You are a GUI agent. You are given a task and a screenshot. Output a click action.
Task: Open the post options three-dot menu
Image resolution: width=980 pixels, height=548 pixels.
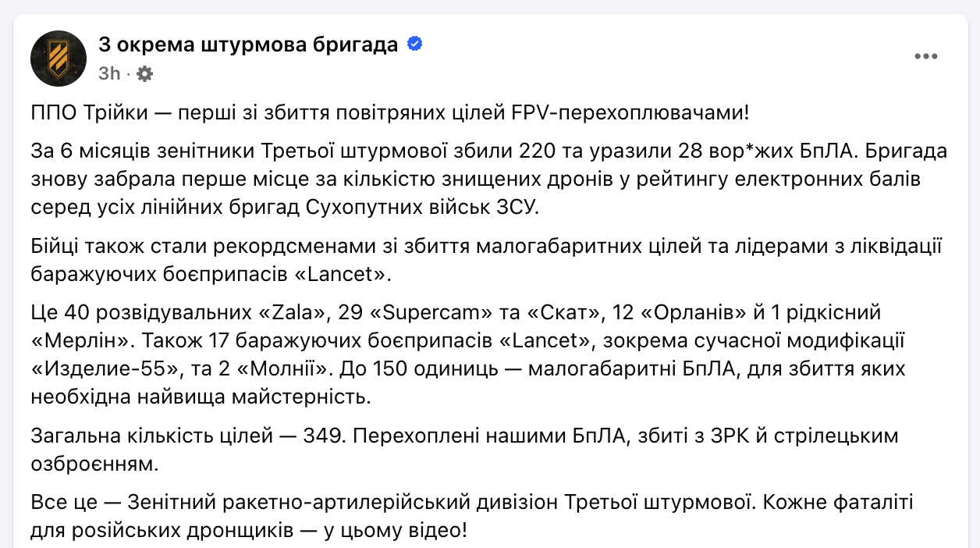click(925, 55)
